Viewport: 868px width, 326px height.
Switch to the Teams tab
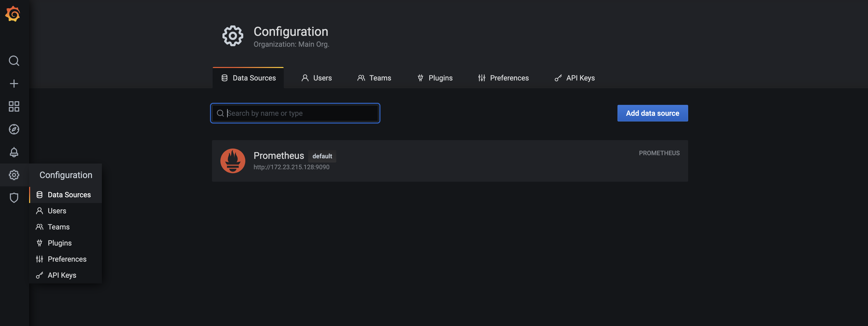(374, 78)
